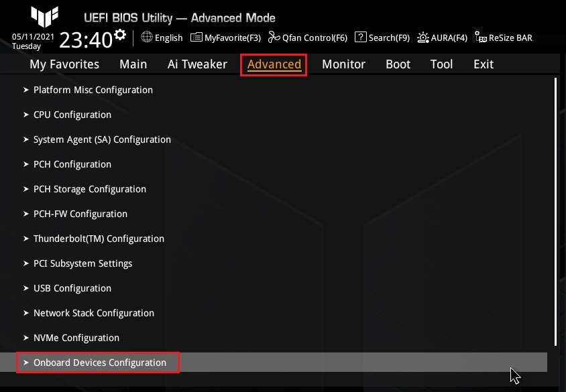The width and height of the screenshot is (566, 392).
Task: Click the Qfan Control fan icon
Action: pyautogui.click(x=274, y=37)
